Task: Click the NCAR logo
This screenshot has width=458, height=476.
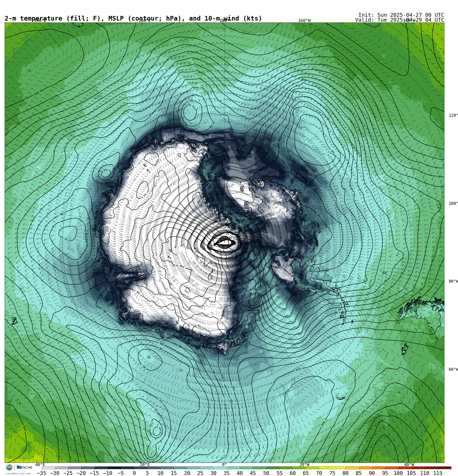Action: pyautogui.click(x=24, y=467)
